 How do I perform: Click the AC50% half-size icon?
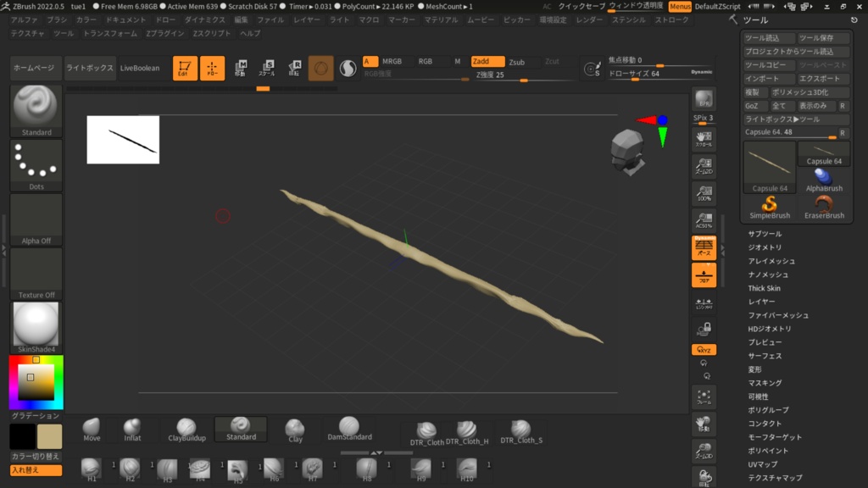pos(704,219)
